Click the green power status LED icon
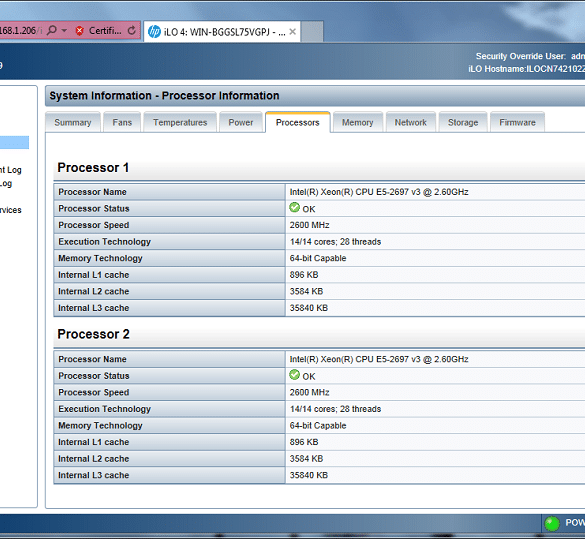Image resolution: width=585 pixels, height=539 pixels. (x=552, y=523)
